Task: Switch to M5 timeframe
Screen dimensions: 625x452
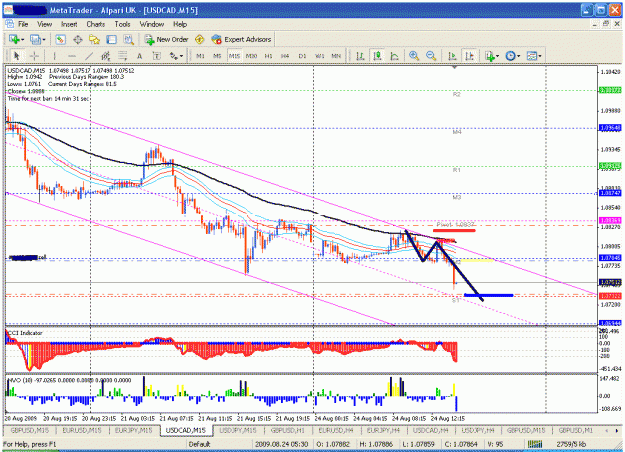Action: (217, 56)
